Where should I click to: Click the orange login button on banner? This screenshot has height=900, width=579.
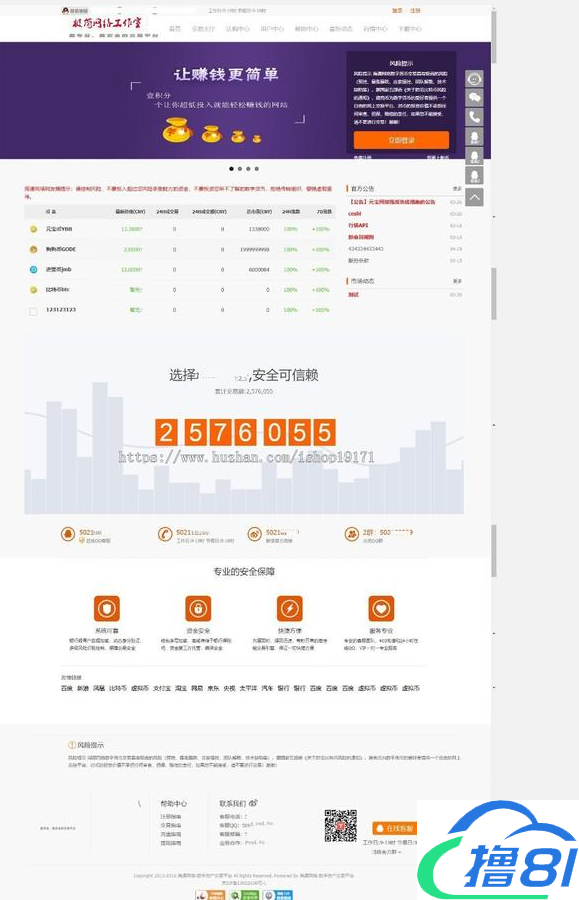pyautogui.click(x=401, y=140)
